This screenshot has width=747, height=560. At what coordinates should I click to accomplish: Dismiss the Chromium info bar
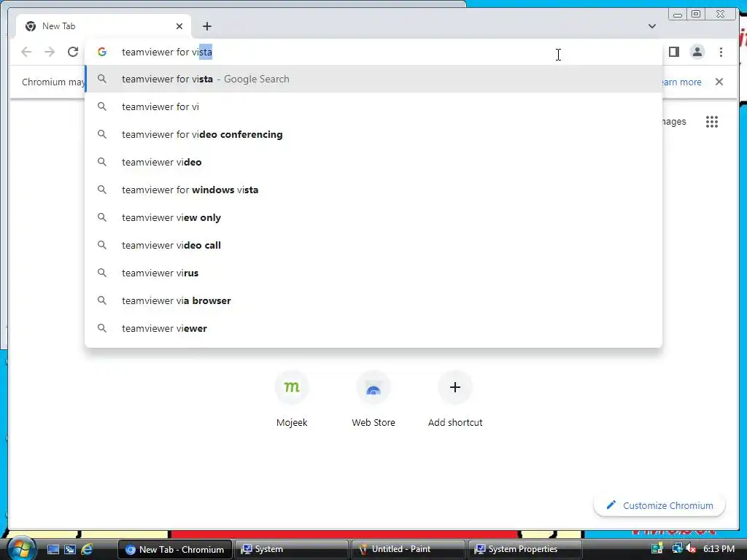[x=719, y=82]
